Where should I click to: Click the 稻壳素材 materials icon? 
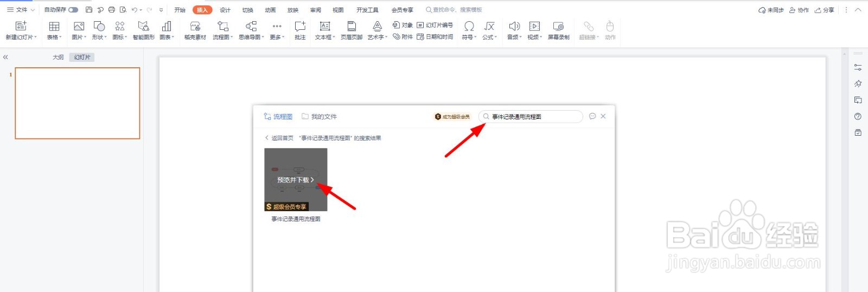[195, 26]
